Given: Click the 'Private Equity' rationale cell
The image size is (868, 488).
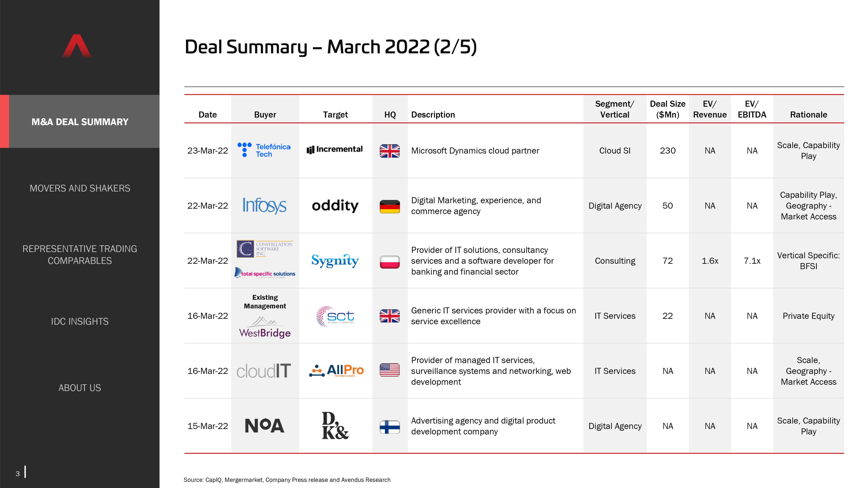Looking at the screenshot, I should tap(808, 316).
